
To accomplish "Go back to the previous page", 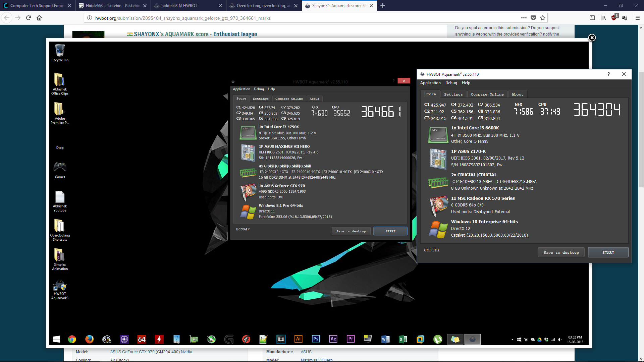I will pos(7,18).
